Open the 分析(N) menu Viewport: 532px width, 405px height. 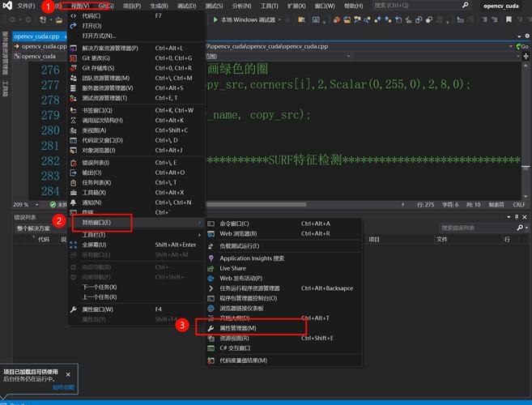coord(241,6)
